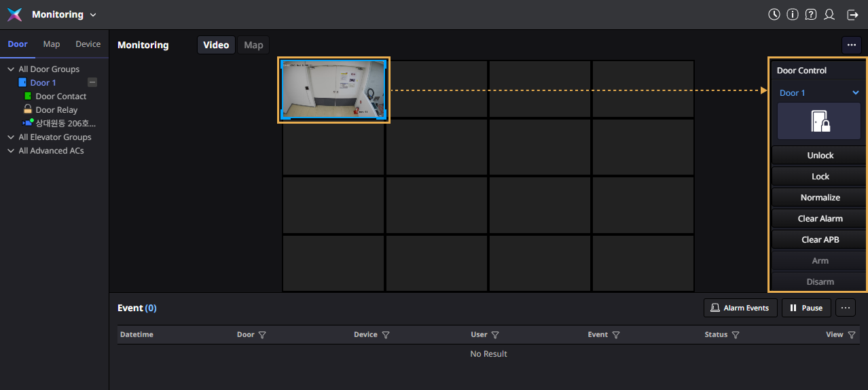This screenshot has width=868, height=390.
Task: Click the logout icon at top right
Action: (852, 14)
